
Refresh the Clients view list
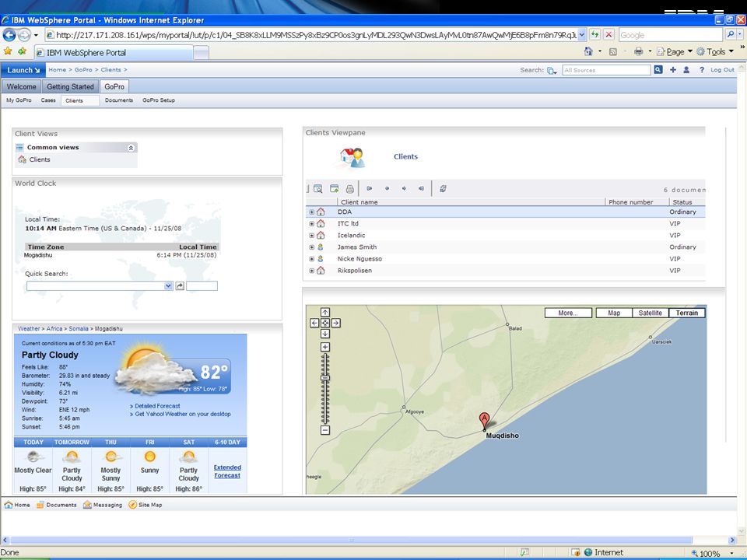443,188
